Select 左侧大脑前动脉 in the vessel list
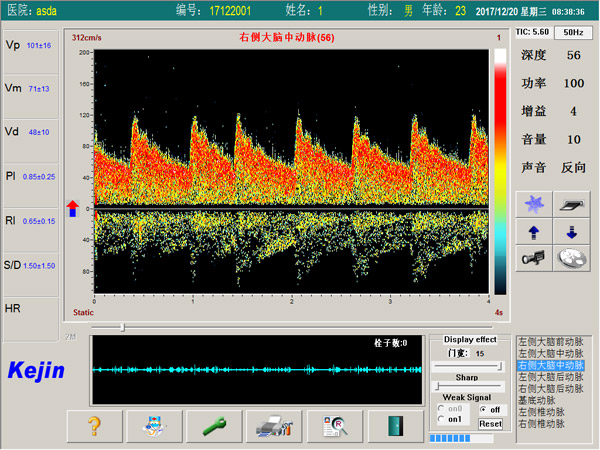600x450 pixels. [x=550, y=343]
